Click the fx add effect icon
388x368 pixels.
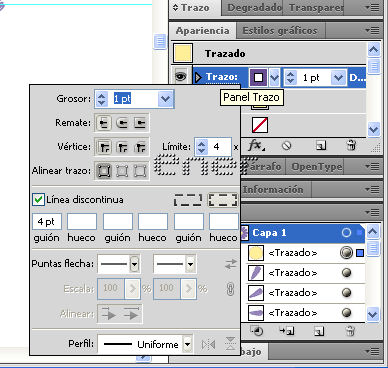pyautogui.click(x=256, y=146)
